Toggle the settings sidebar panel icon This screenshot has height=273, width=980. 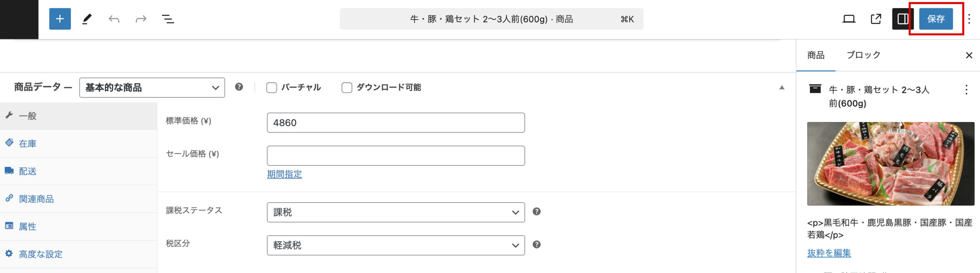(x=903, y=19)
